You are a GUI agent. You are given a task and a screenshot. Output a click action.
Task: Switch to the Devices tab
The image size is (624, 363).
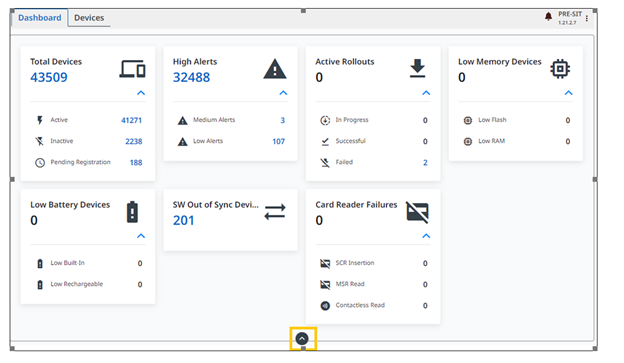89,18
